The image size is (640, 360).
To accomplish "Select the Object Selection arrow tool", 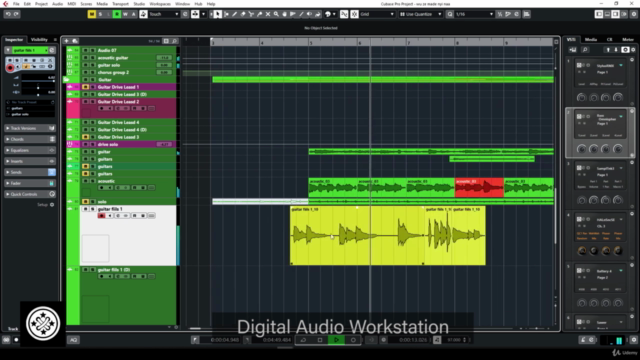I will point(218,14).
